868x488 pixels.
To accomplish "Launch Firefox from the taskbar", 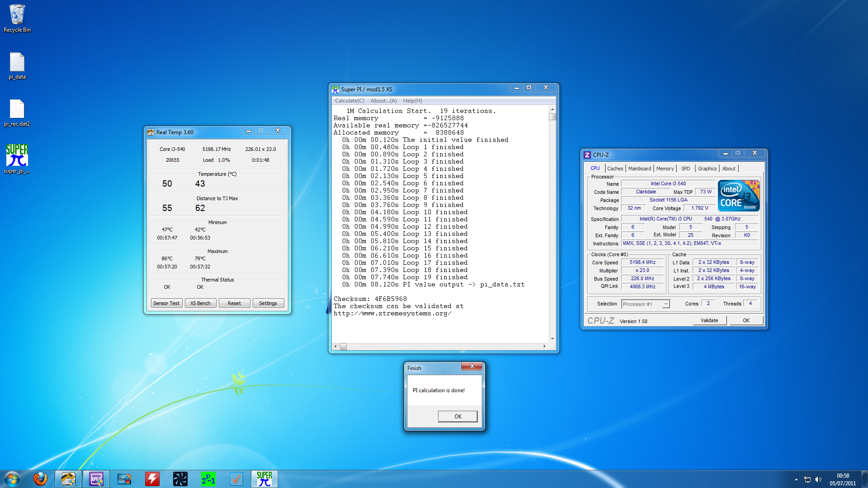I will tap(40, 479).
